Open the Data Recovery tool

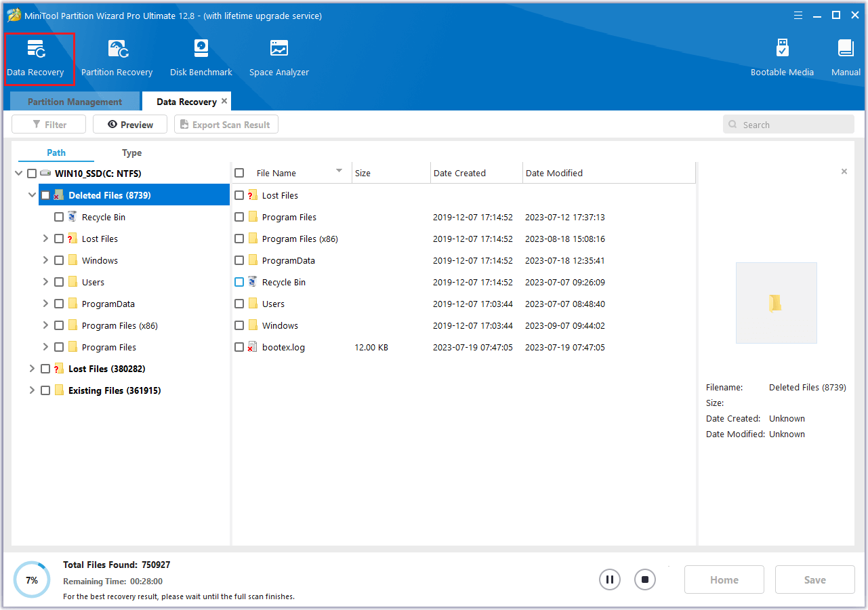(35, 58)
